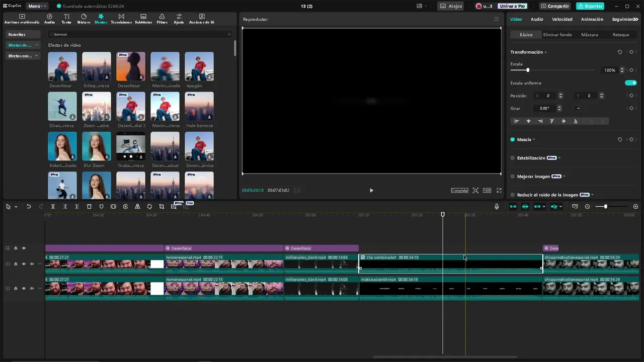Viewport: 644px width, 362px height.
Task: Expand the Mezcla section arrow
Action: click(534, 140)
